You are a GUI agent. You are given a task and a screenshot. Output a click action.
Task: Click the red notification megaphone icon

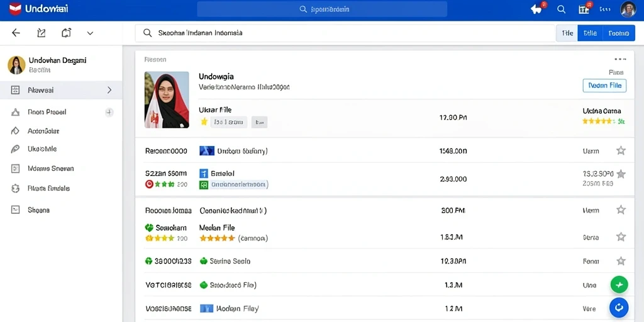pos(537,9)
